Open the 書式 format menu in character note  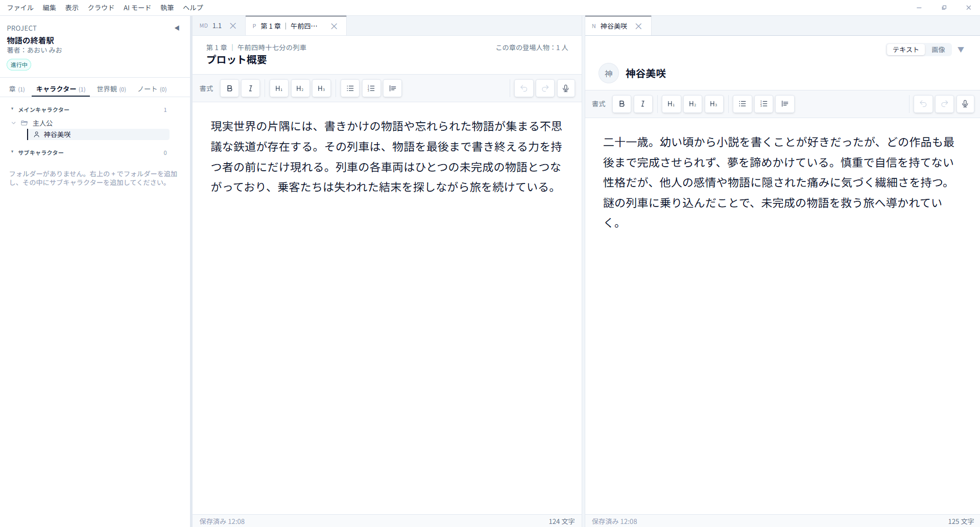[x=599, y=104]
